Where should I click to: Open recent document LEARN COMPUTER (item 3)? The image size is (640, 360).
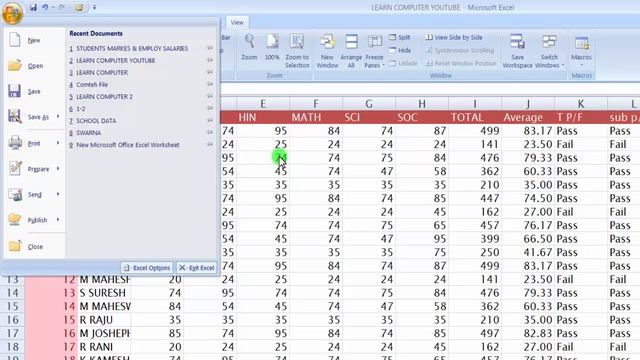102,73
